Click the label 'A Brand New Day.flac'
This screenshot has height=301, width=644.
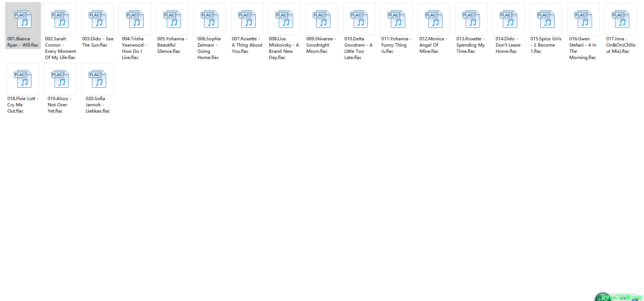pos(284,51)
